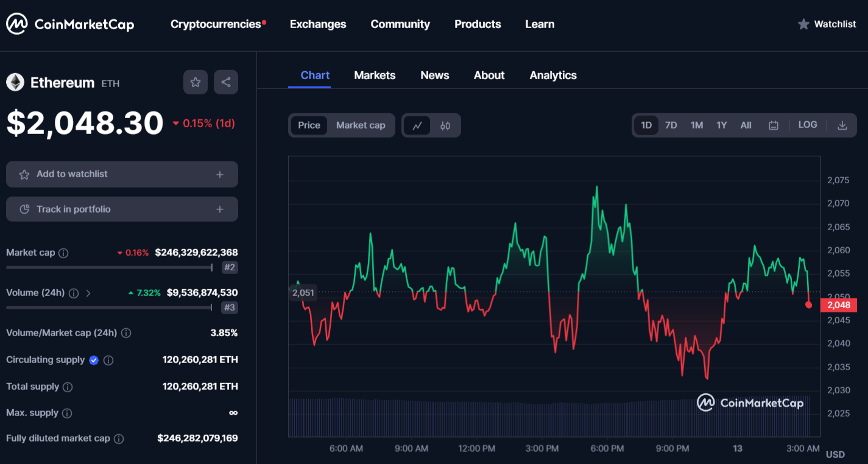This screenshot has height=464, width=868.
Task: Set chart range to 7D
Action: coord(671,125)
